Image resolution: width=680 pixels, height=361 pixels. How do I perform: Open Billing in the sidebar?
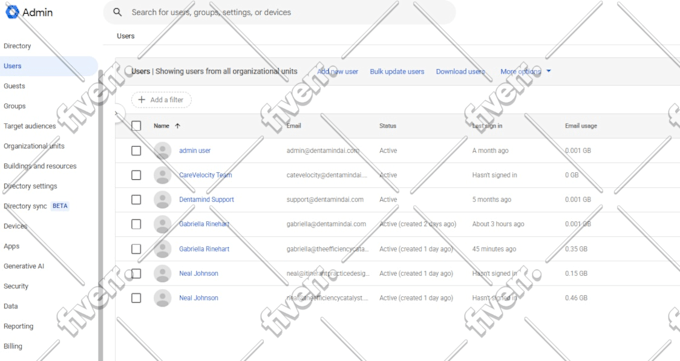click(x=13, y=346)
